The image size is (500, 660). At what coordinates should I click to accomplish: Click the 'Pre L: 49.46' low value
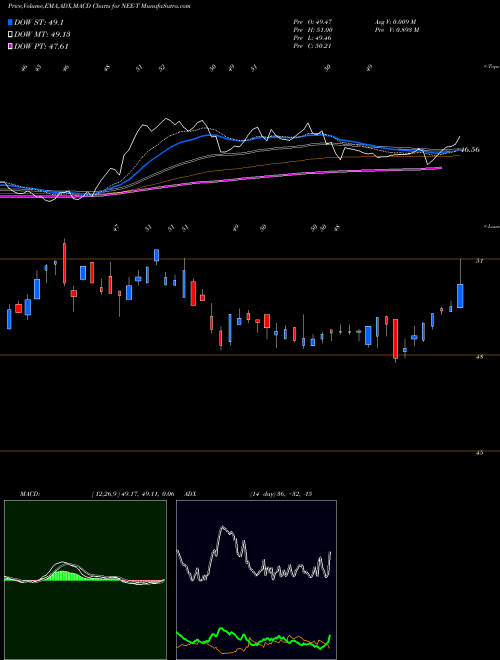tap(313, 37)
